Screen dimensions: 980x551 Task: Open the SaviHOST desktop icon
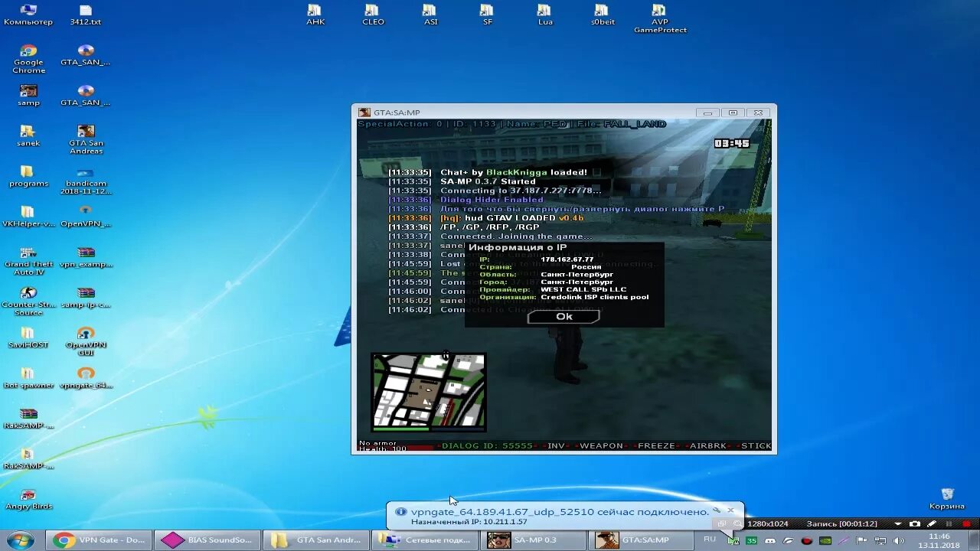click(28, 337)
